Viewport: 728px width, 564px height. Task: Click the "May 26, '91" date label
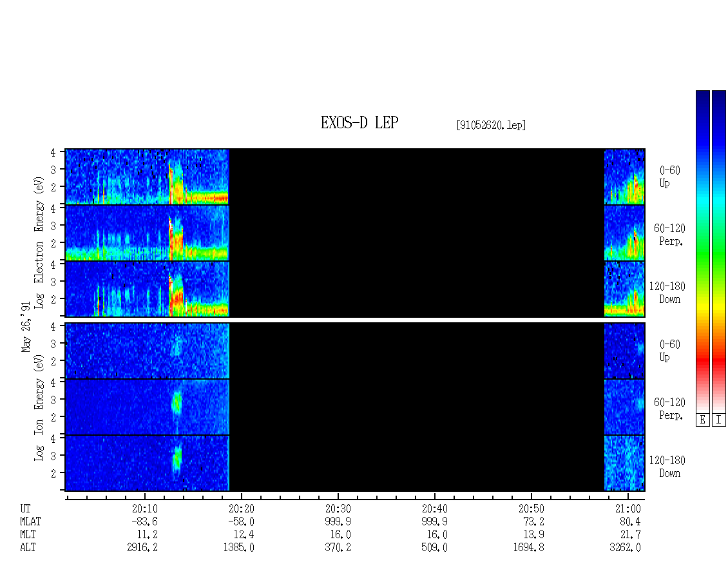tap(26, 327)
